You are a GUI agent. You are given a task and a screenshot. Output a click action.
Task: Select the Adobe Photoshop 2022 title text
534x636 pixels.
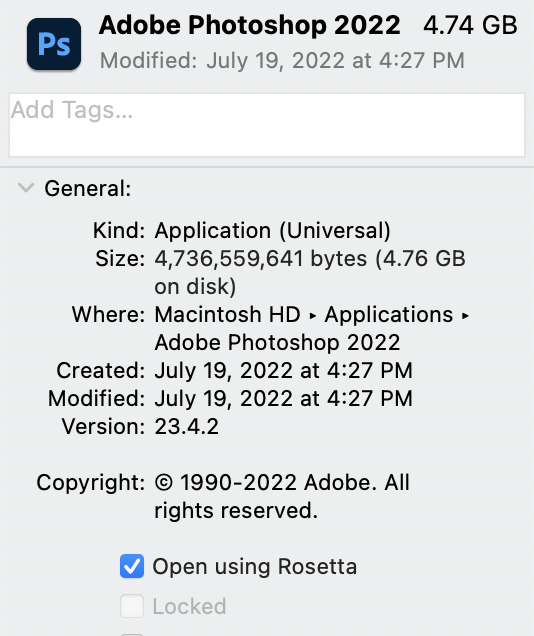click(x=250, y=25)
